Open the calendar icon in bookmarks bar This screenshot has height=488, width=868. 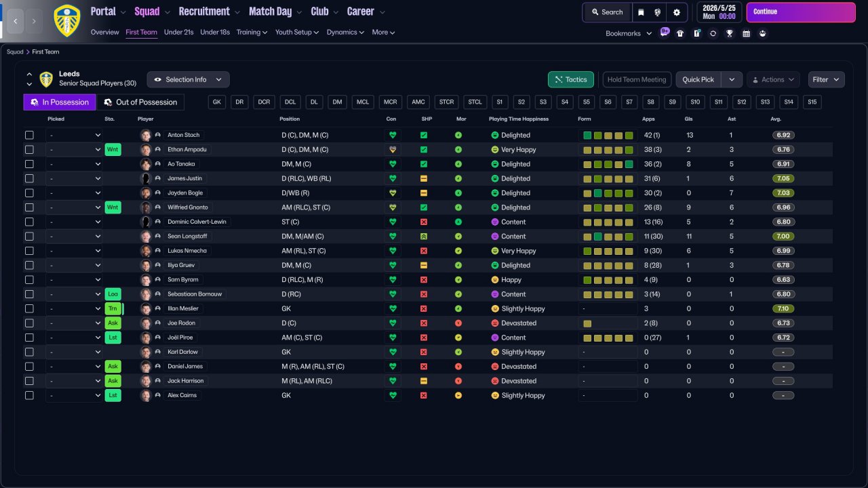tap(746, 33)
